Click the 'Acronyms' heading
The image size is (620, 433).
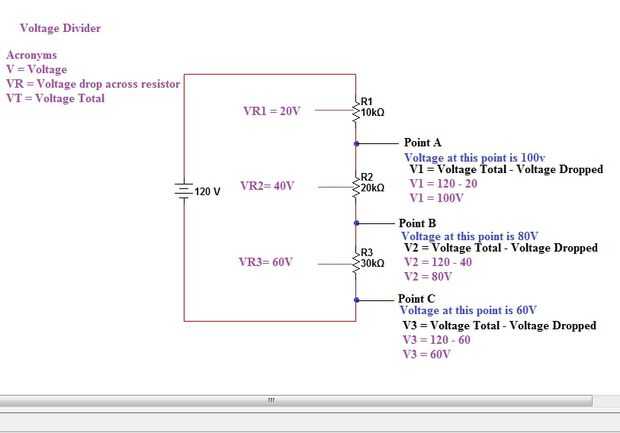32,55
